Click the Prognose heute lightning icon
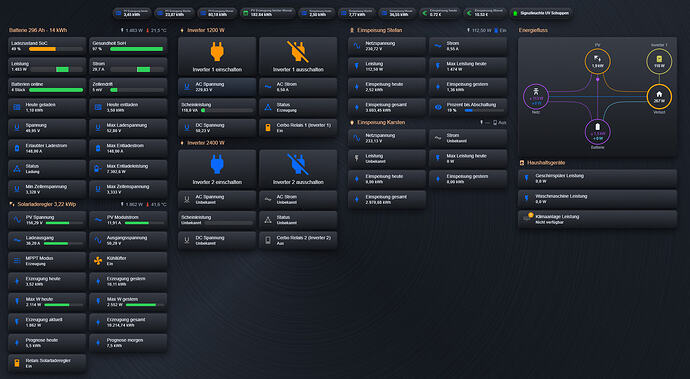This screenshot has height=379, width=690. [x=17, y=342]
